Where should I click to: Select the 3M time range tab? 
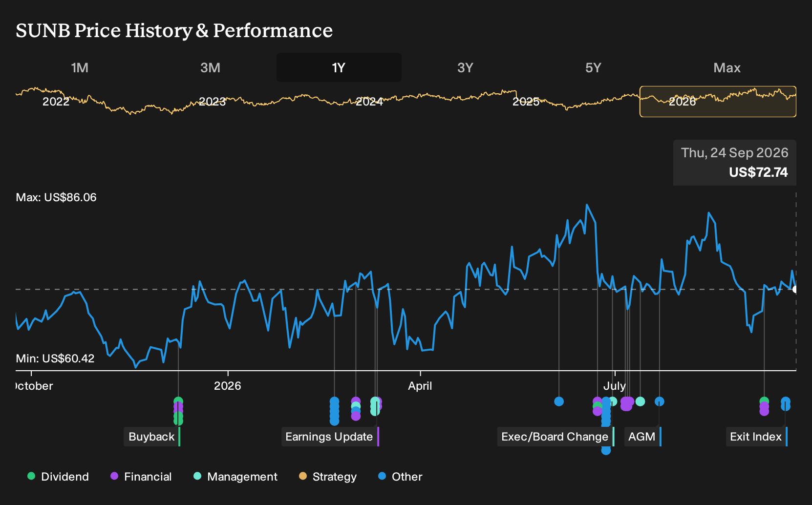point(210,67)
